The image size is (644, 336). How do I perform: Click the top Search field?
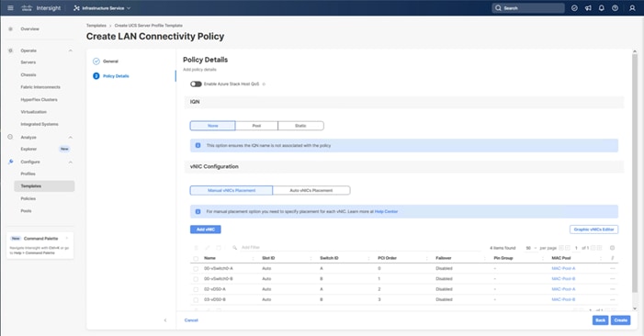[x=528, y=7]
